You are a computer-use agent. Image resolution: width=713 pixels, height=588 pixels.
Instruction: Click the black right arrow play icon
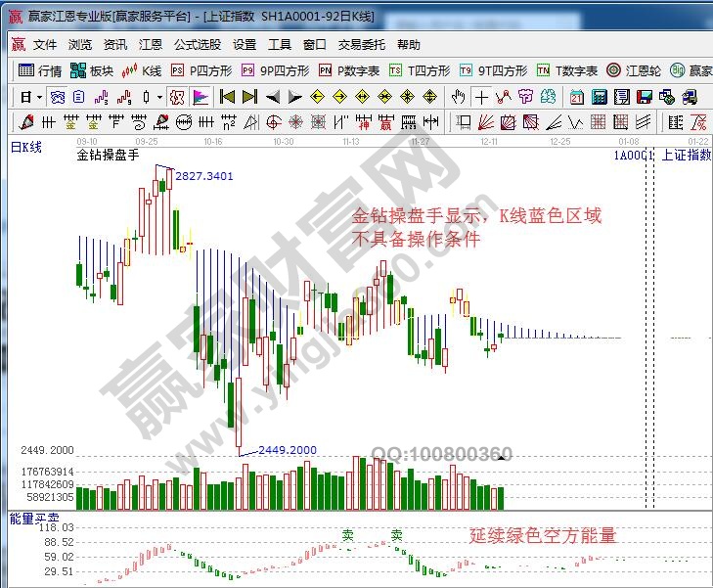click(295, 97)
